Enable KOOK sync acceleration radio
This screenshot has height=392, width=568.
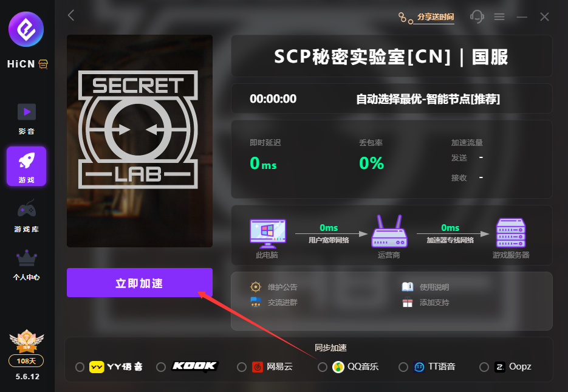click(161, 367)
